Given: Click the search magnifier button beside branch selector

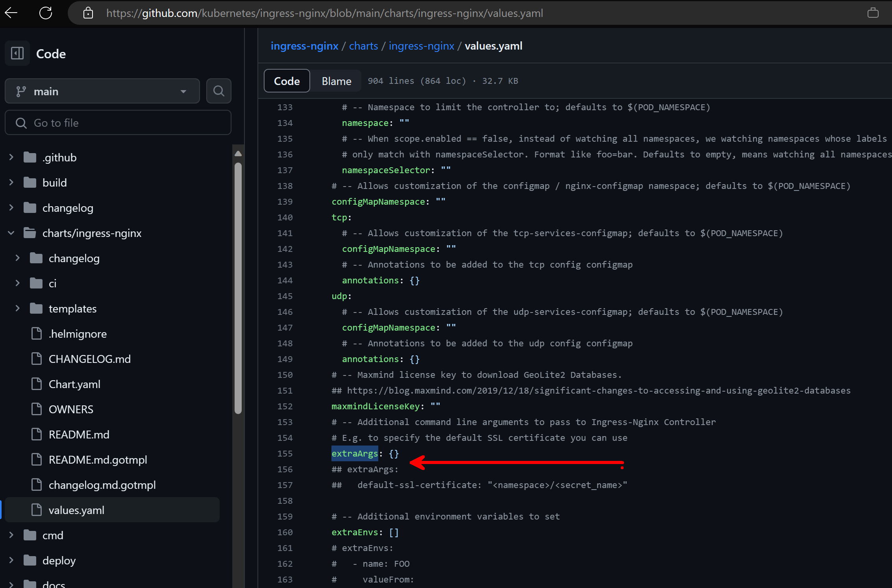Looking at the screenshot, I should [218, 91].
